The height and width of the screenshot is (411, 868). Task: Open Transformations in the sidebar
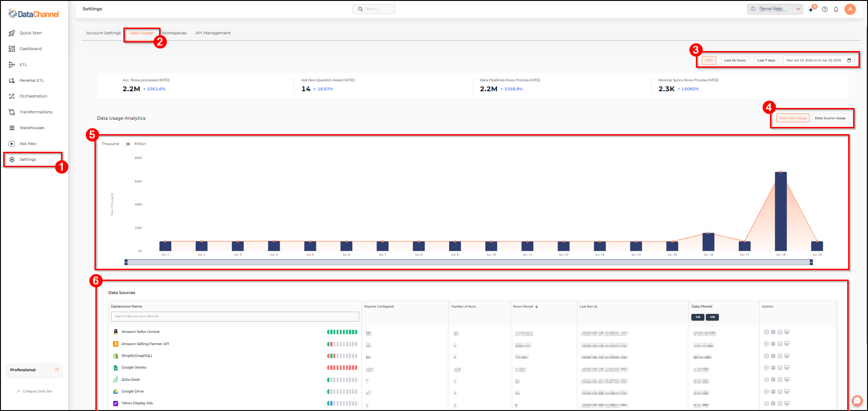(30, 112)
